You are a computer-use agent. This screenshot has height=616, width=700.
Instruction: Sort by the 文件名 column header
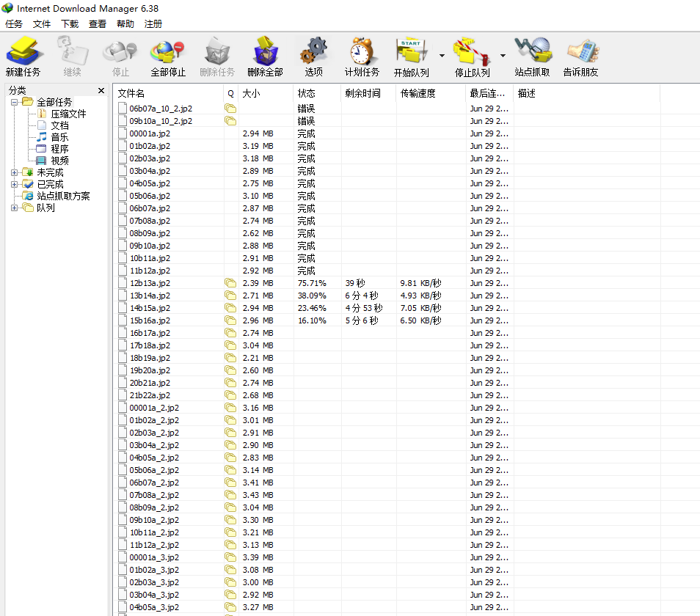click(x=169, y=94)
